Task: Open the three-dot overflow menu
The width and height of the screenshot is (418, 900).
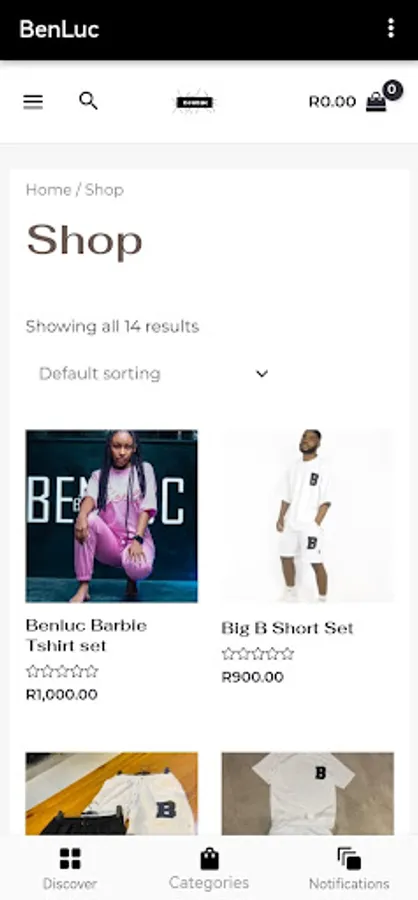Action: (390, 28)
